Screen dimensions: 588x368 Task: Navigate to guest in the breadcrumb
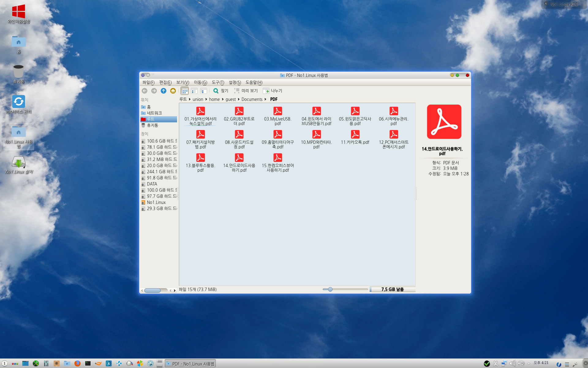pyautogui.click(x=231, y=99)
